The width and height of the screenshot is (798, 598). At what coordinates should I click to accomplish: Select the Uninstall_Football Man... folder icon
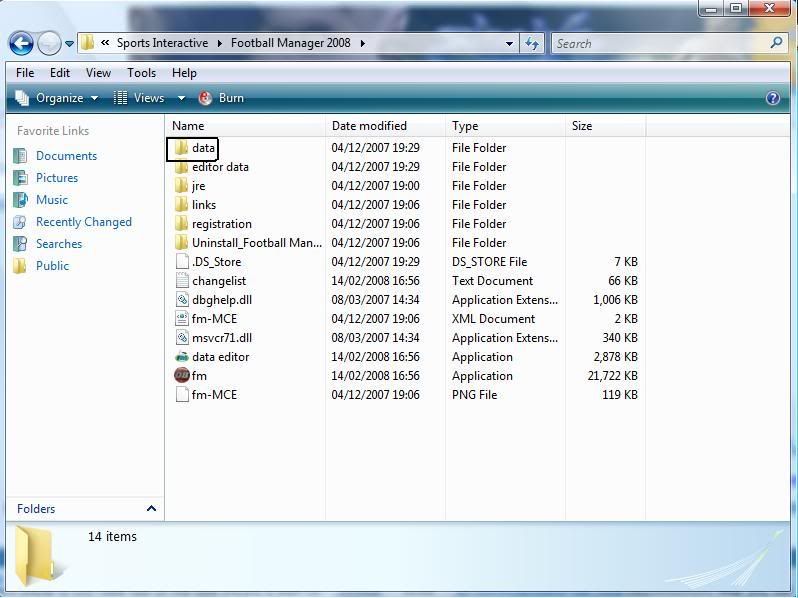click(x=181, y=243)
